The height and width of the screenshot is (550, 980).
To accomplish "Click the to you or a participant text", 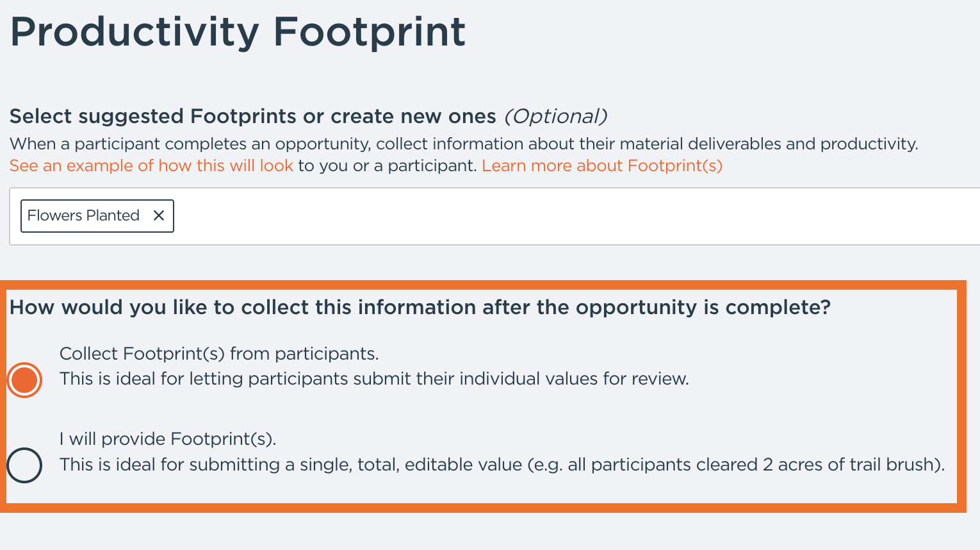I will coord(388,165).
